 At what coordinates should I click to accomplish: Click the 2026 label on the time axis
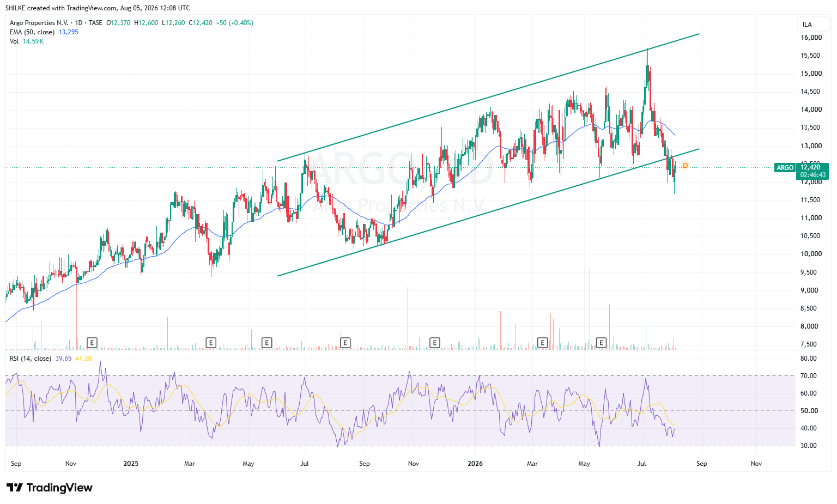click(475, 464)
